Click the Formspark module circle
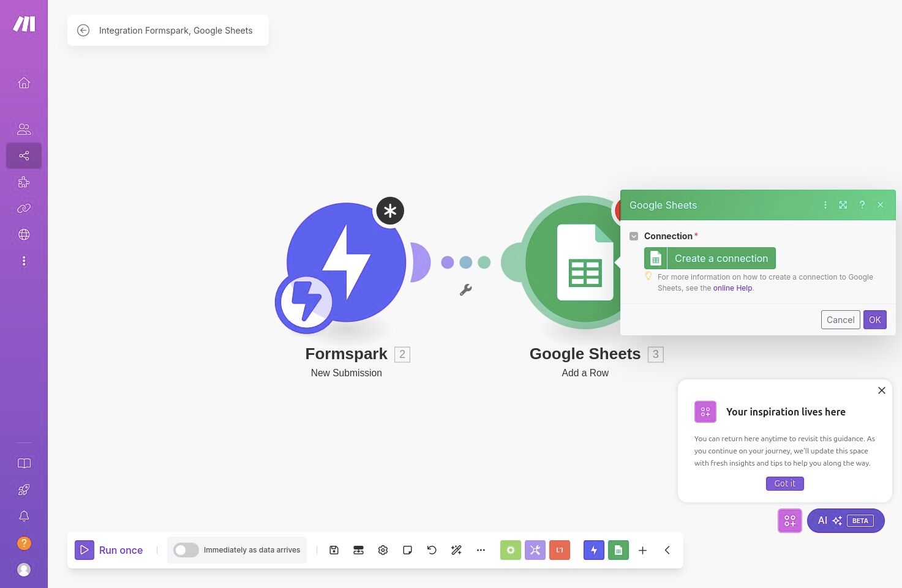 click(x=346, y=262)
